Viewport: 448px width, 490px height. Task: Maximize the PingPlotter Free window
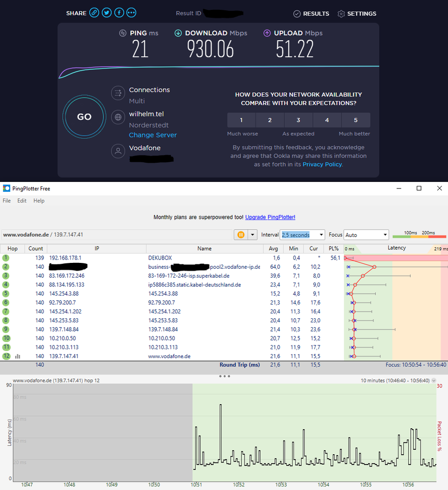pyautogui.click(x=419, y=188)
